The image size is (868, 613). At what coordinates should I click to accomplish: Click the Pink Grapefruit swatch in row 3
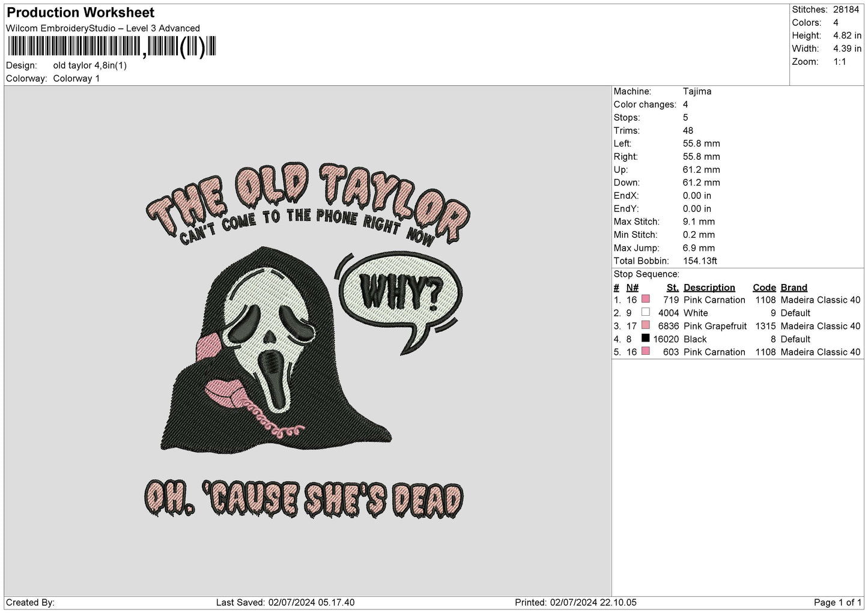point(646,325)
